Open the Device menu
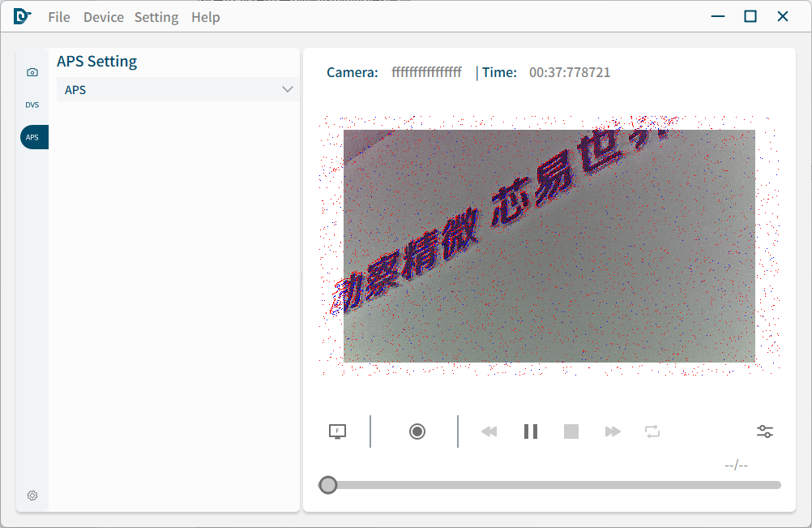Screen dimensions: 812x528 [x=103, y=16]
